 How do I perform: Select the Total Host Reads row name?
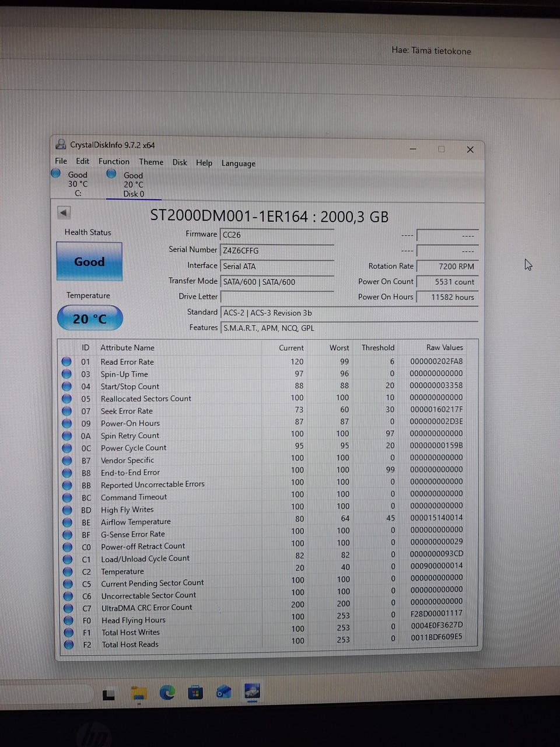pos(130,644)
